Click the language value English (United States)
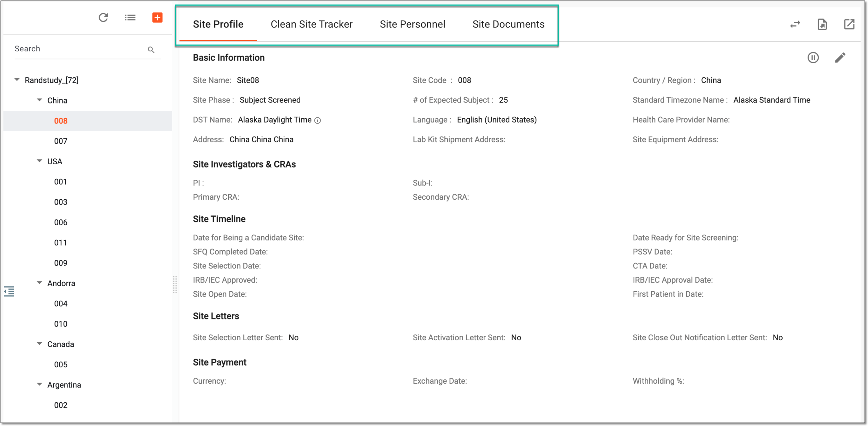The width and height of the screenshot is (868, 426). [x=497, y=120]
